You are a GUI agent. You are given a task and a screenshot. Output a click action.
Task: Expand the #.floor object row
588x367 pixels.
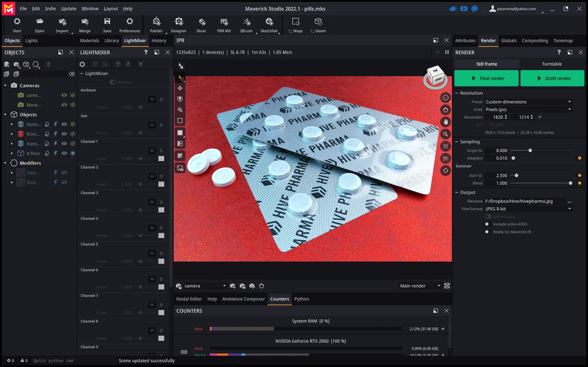click(x=12, y=153)
